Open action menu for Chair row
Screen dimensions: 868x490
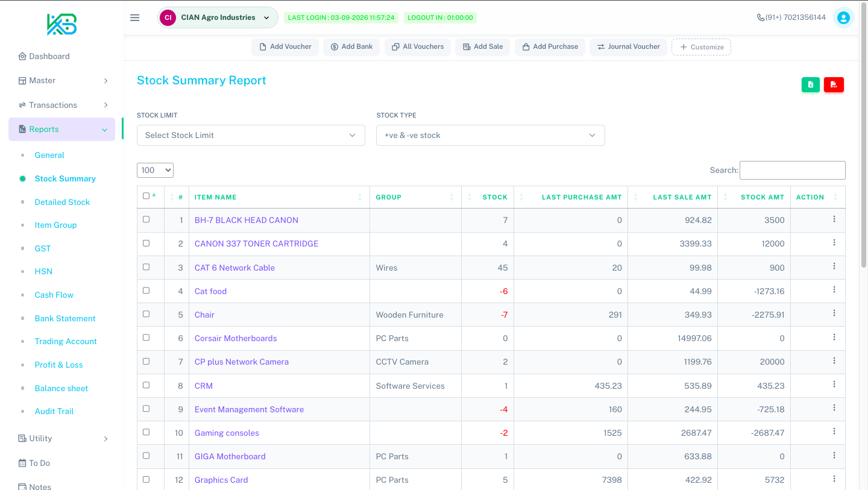pos(834,313)
